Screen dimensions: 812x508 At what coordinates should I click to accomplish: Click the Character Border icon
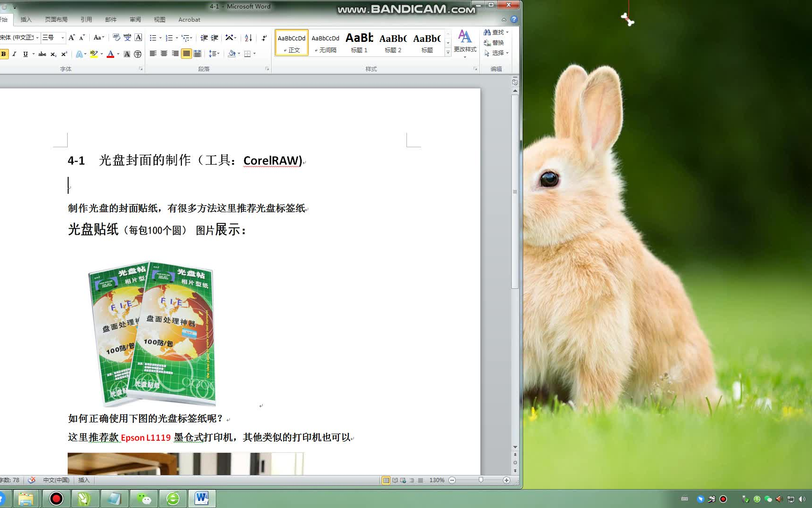(138, 38)
